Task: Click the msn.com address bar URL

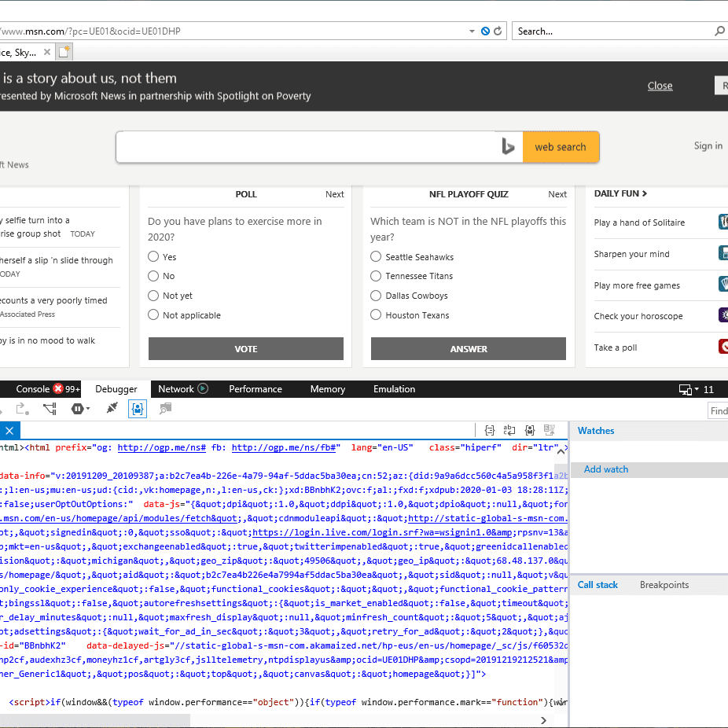Action: click(x=91, y=31)
